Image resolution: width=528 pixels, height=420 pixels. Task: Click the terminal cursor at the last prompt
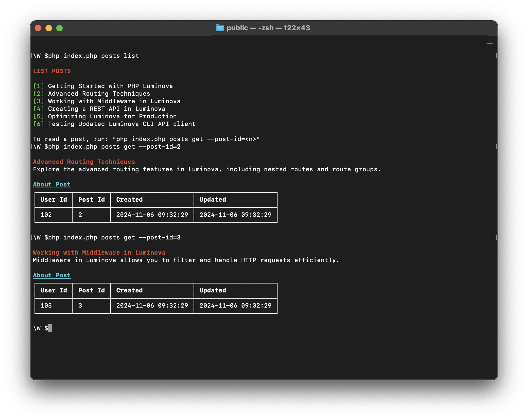click(50, 328)
